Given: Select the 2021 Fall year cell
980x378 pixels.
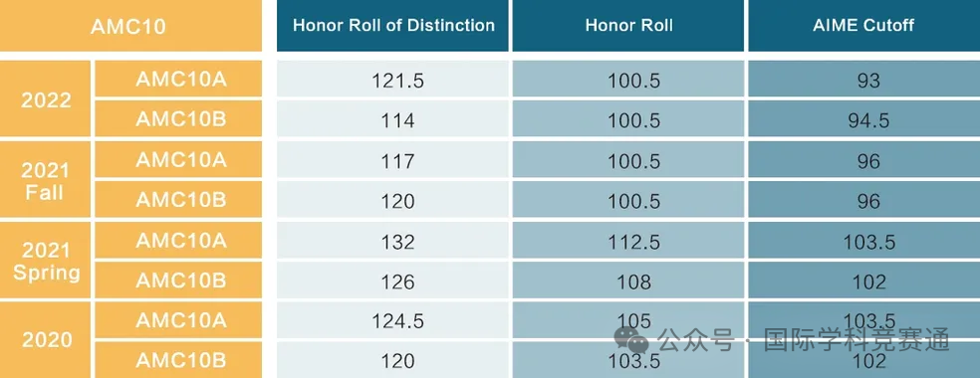Looking at the screenshot, I should pyautogui.click(x=46, y=180).
